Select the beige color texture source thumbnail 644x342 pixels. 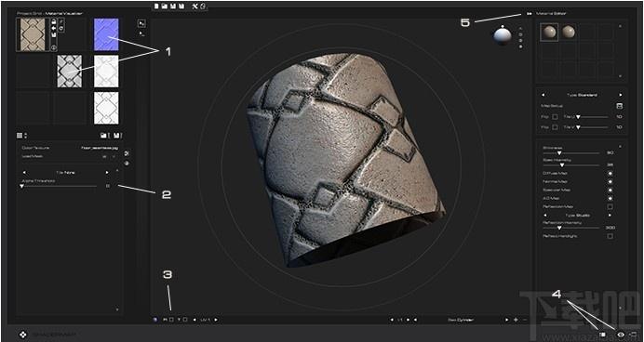pyautogui.click(x=32, y=34)
